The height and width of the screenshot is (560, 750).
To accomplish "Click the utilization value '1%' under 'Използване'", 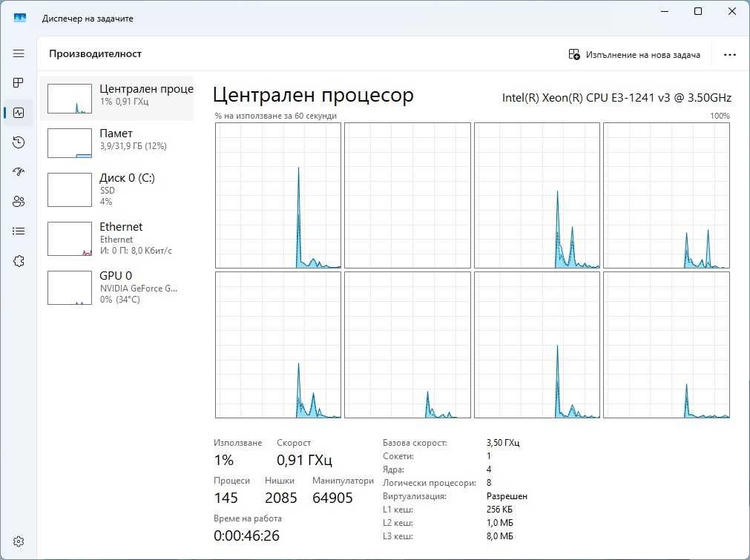I will (223, 460).
